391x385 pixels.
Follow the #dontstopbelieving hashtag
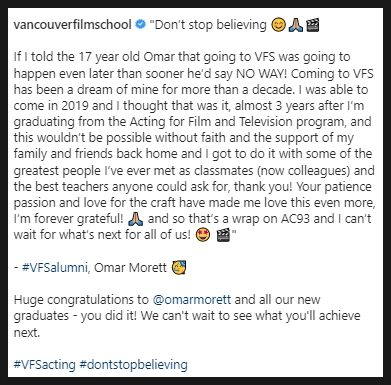pyautogui.click(x=133, y=364)
